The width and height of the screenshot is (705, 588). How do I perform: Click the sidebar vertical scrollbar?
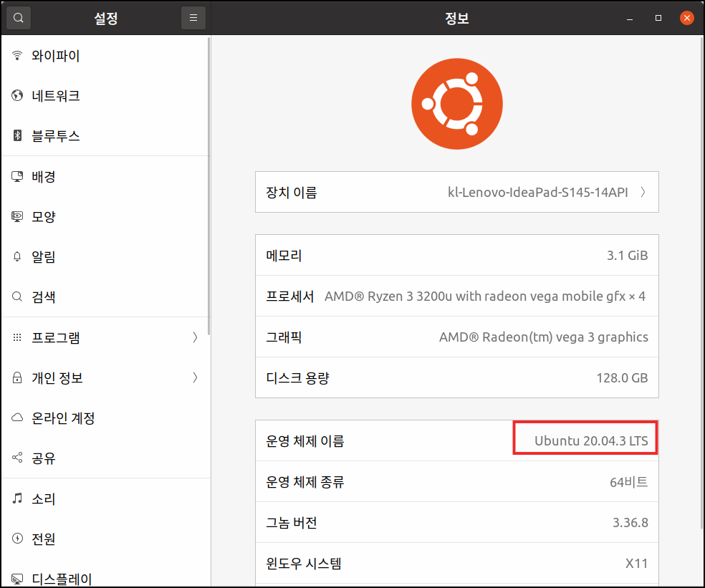(208, 186)
